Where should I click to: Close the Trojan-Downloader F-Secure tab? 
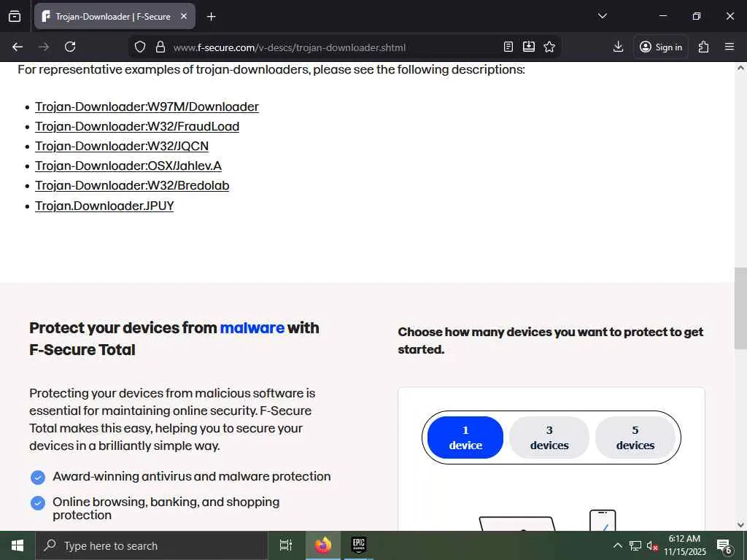click(184, 16)
